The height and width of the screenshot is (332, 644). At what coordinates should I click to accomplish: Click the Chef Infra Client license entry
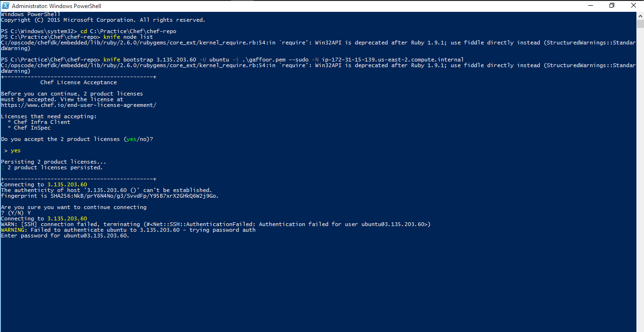click(x=39, y=122)
